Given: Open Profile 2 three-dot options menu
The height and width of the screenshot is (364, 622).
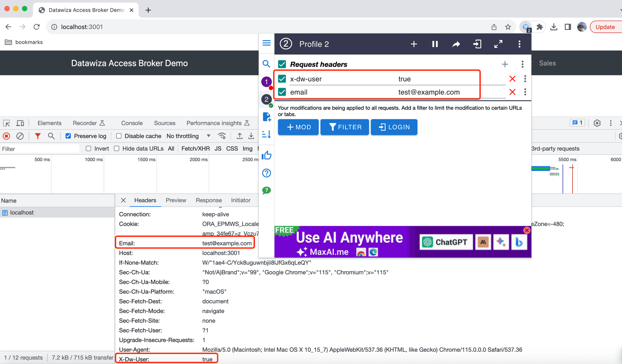Looking at the screenshot, I should click(519, 44).
